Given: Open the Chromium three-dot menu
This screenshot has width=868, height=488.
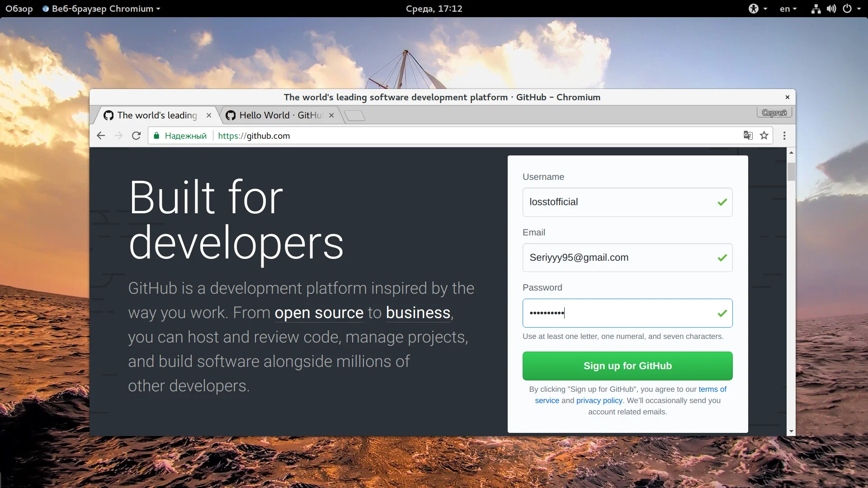Looking at the screenshot, I should [x=784, y=136].
